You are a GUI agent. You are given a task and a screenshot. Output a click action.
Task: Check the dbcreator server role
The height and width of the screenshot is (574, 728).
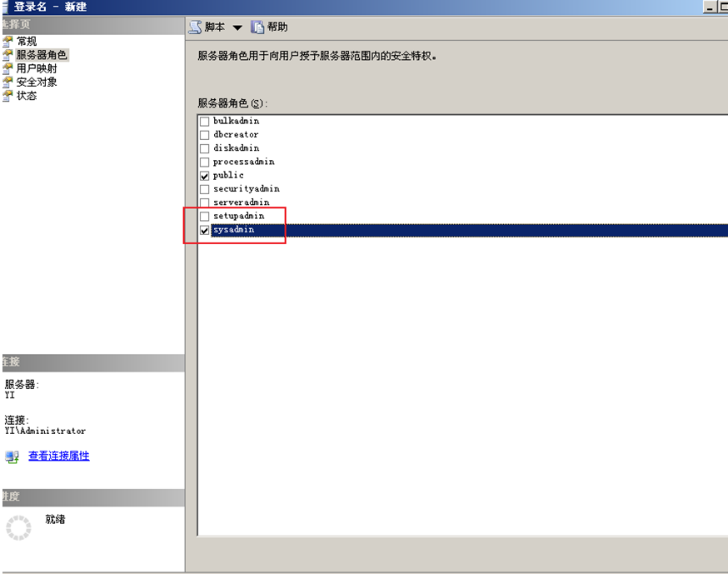coord(204,134)
